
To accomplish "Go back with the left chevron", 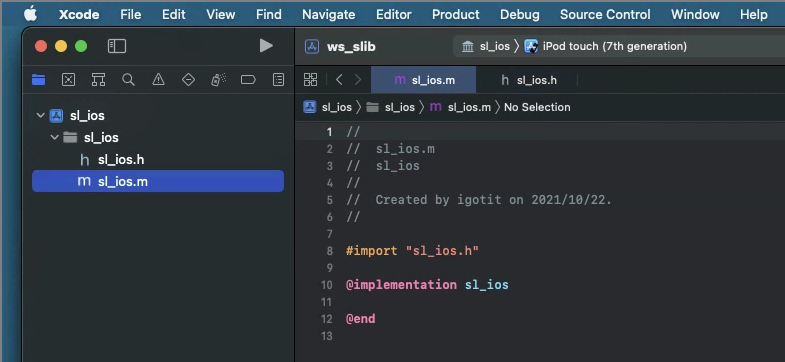I will [x=339, y=80].
